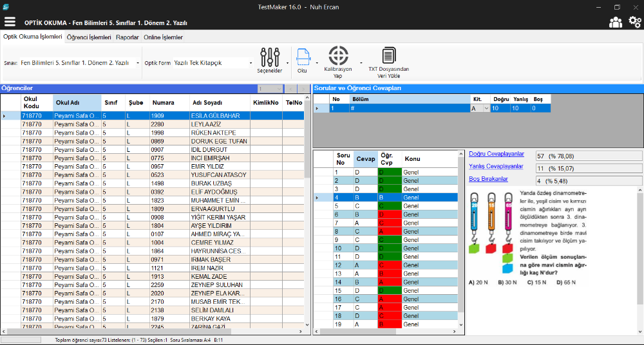Screen dimensions: 644x345
Task: Open the Yanlış Cevaplayanlar link
Action: (x=496, y=166)
